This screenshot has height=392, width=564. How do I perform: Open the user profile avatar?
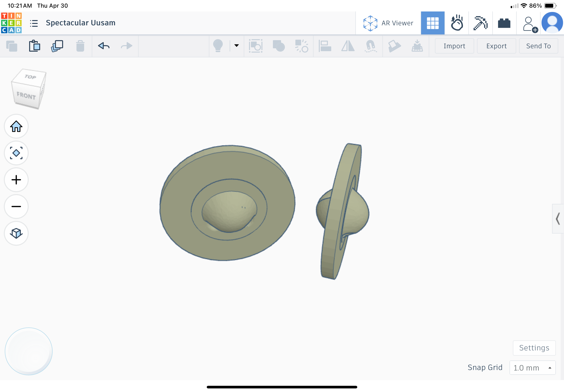click(552, 23)
